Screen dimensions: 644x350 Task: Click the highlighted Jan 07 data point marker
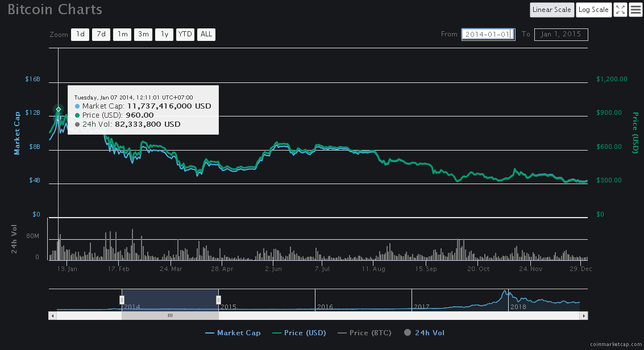click(x=59, y=109)
